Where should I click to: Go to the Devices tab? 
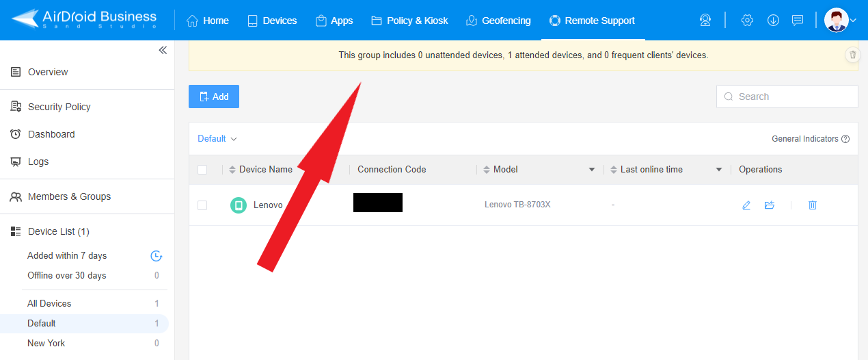[272, 21]
